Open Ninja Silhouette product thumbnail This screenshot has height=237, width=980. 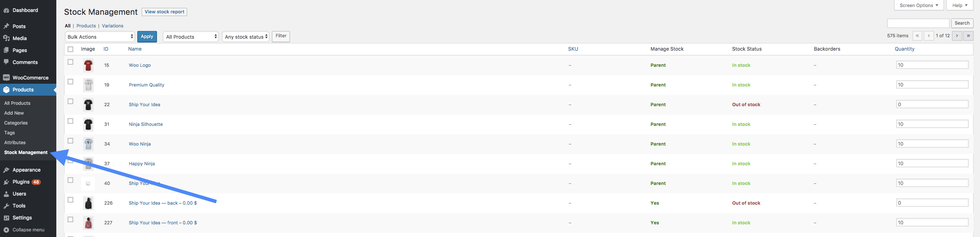(x=88, y=124)
